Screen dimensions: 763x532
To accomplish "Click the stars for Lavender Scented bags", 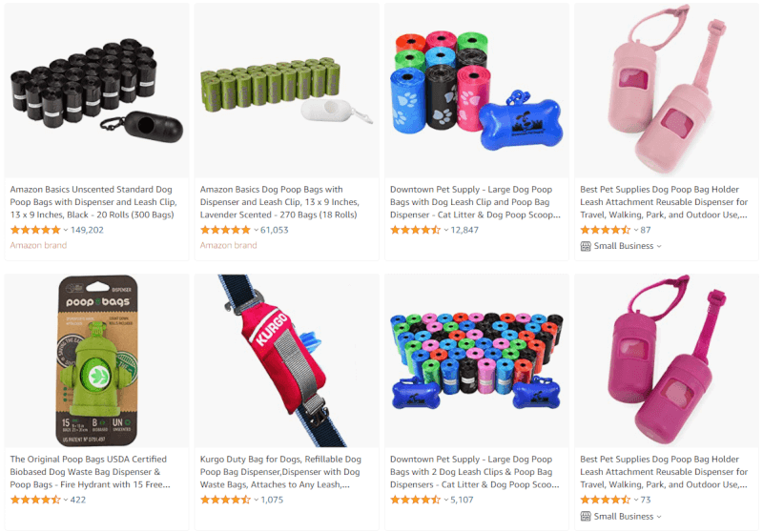I will [x=225, y=230].
